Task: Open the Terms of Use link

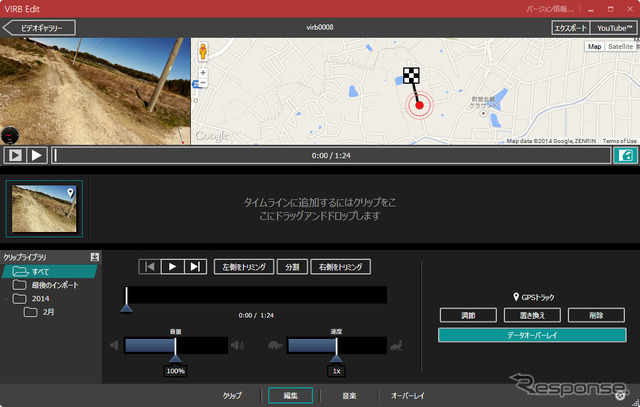Action: [619, 141]
